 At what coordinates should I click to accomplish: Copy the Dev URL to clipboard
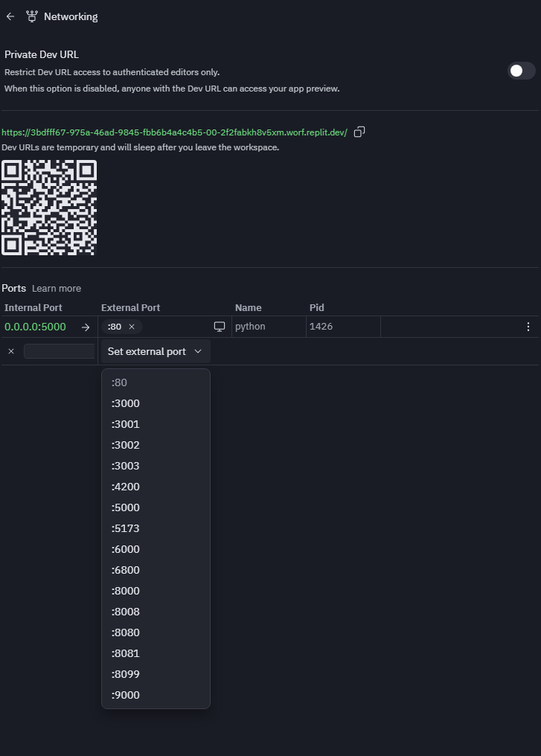tap(359, 132)
